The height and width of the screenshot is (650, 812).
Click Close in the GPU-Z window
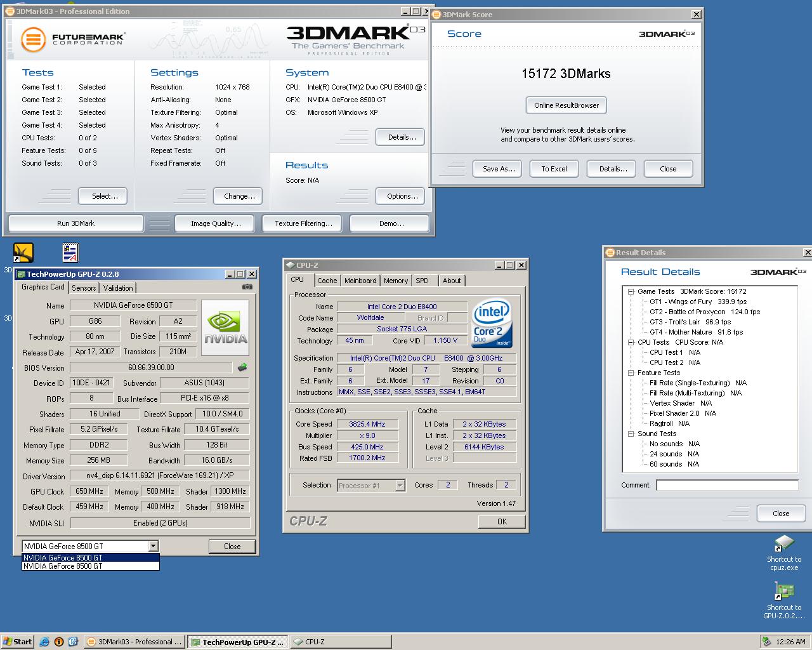click(232, 547)
